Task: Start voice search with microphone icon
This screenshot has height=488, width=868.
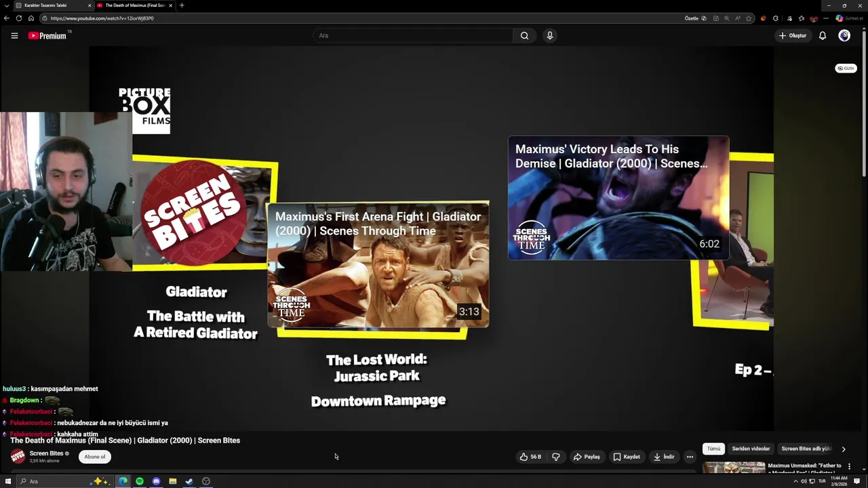Action: pos(550,35)
